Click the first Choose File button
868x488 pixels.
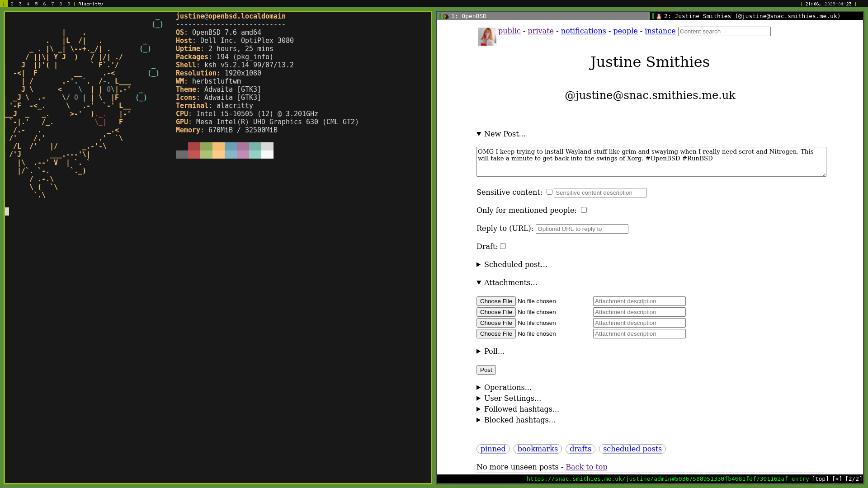pyautogui.click(x=496, y=301)
